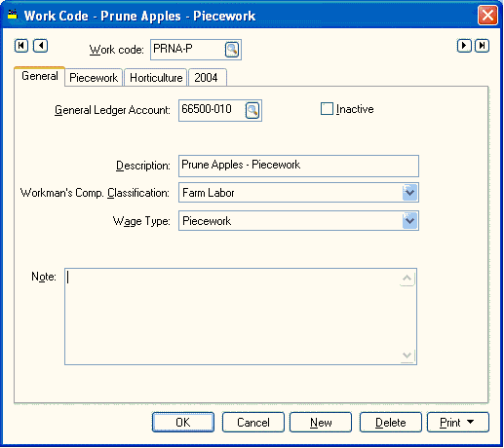Delete this work code
The image size is (504, 448).
(391, 422)
